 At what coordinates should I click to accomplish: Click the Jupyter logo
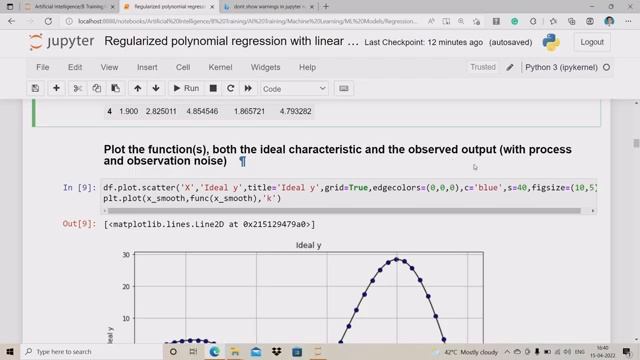coord(62,42)
